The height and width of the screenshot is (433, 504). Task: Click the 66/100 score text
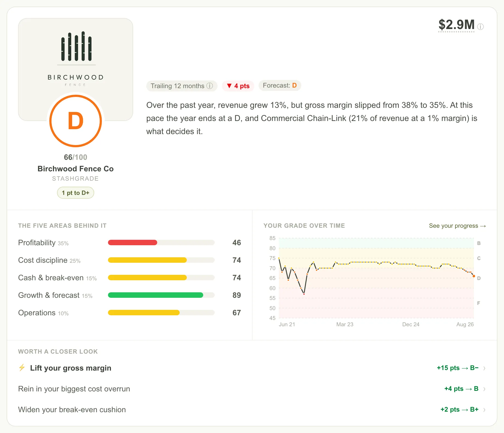(76, 157)
